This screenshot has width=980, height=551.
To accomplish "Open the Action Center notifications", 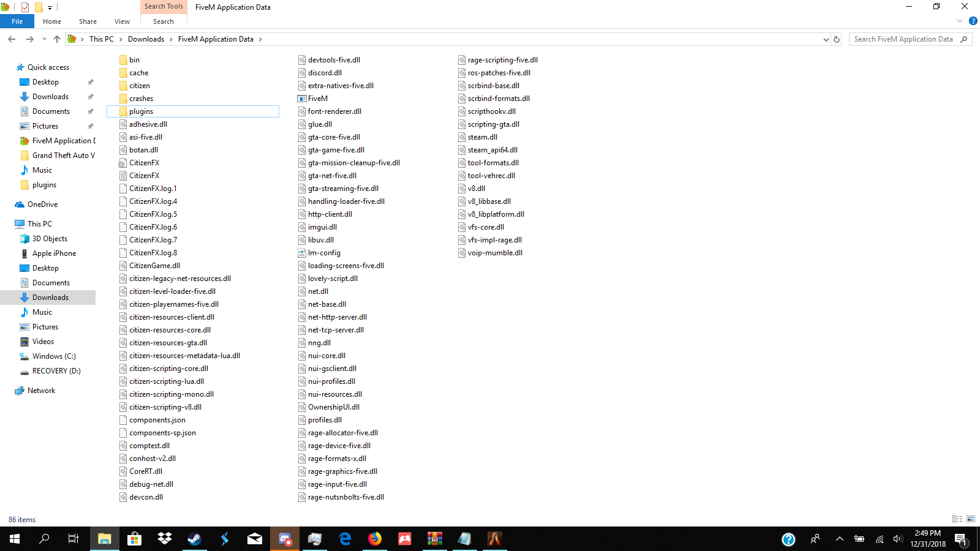I will pos(961,539).
